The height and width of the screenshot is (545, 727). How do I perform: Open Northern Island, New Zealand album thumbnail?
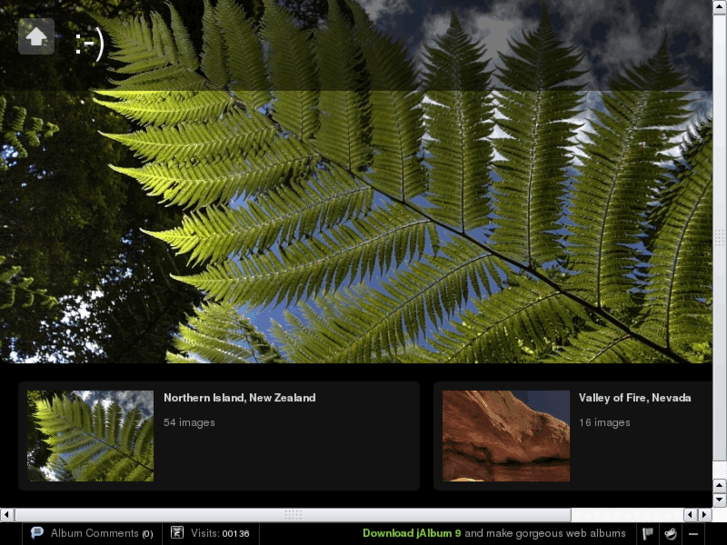(x=90, y=436)
